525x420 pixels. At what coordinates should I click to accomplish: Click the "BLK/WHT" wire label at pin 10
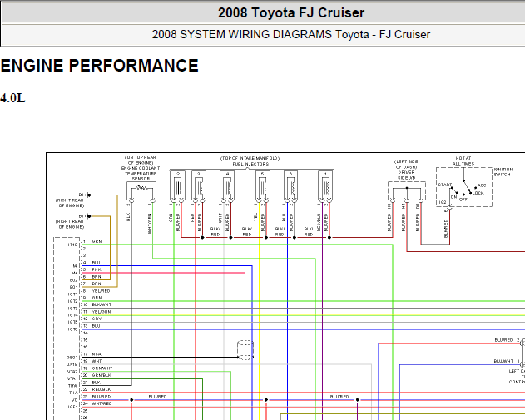click(102, 305)
